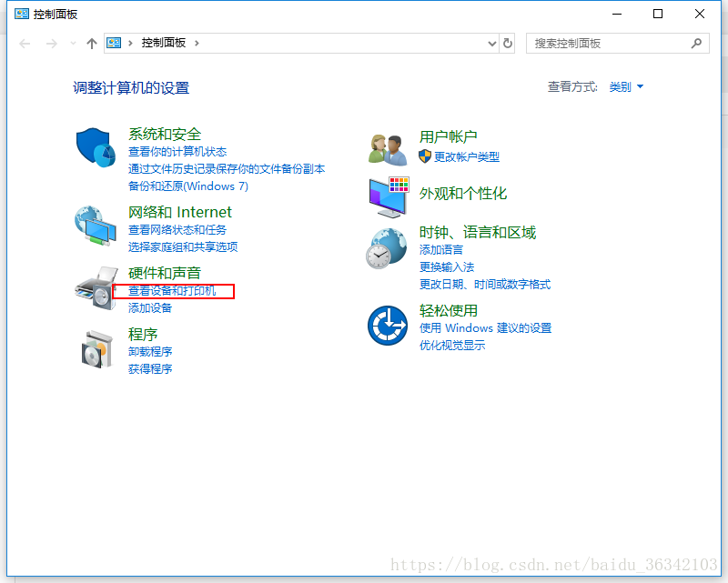Open 外观和个性化 category heading

click(463, 194)
